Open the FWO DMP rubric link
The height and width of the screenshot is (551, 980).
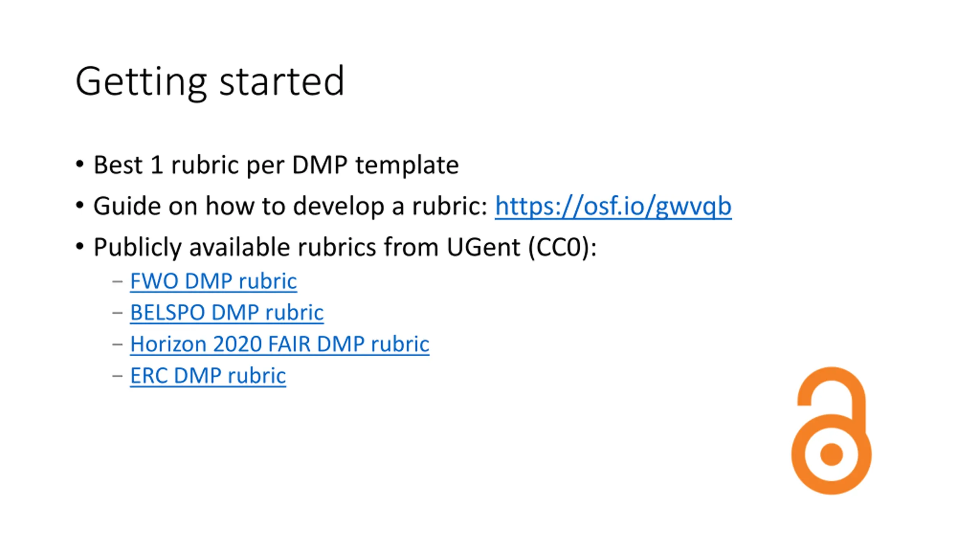[213, 281]
